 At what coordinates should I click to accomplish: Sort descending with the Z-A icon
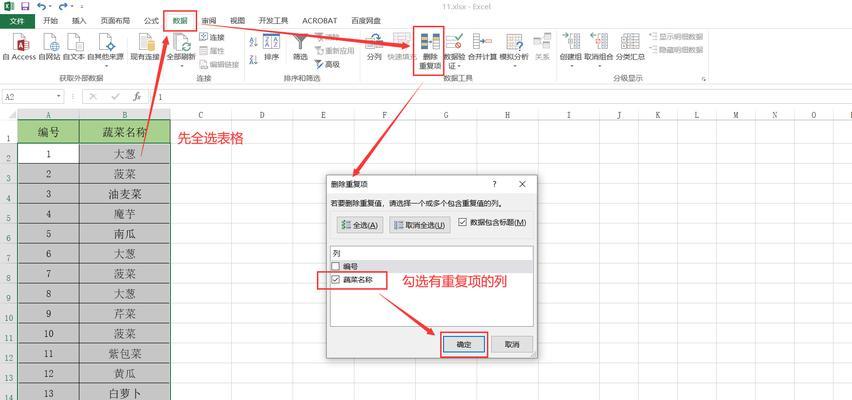253,59
